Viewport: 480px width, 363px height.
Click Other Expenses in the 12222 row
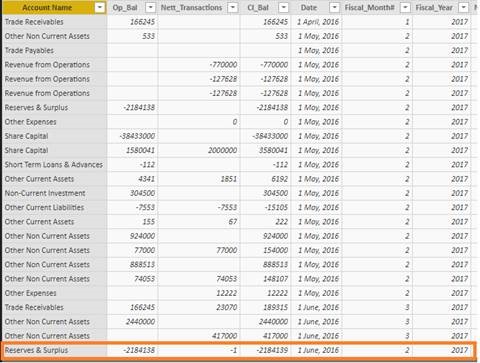(55, 293)
